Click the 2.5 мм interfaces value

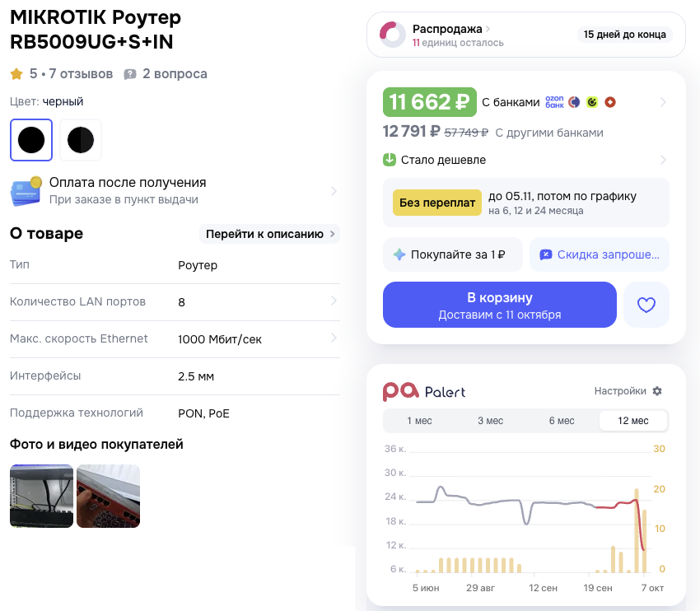(x=196, y=376)
